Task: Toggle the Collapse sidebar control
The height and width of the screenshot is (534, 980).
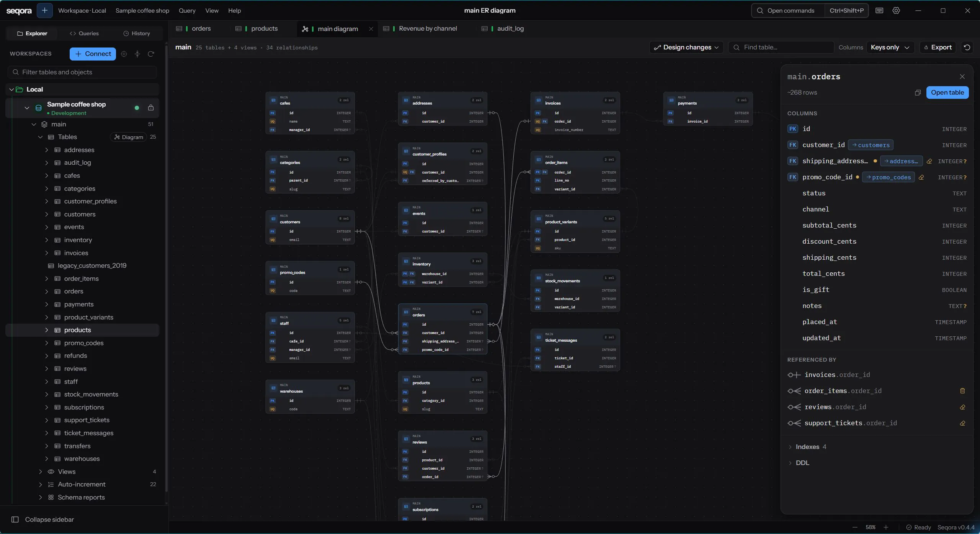Action: click(42, 519)
